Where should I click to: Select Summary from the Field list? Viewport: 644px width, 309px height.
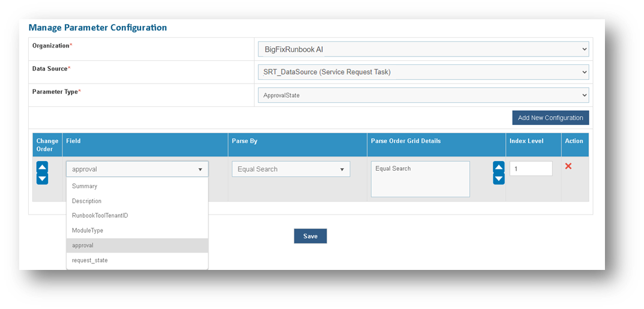point(85,186)
